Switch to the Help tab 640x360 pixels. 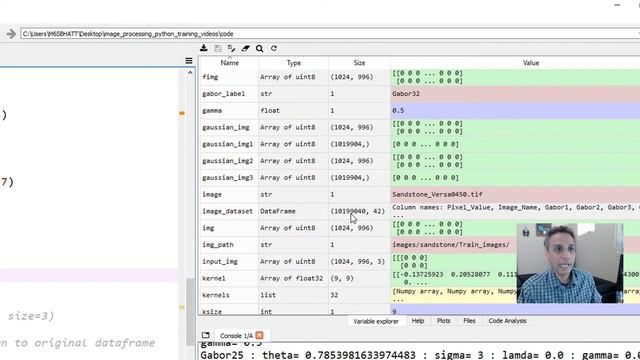418,321
